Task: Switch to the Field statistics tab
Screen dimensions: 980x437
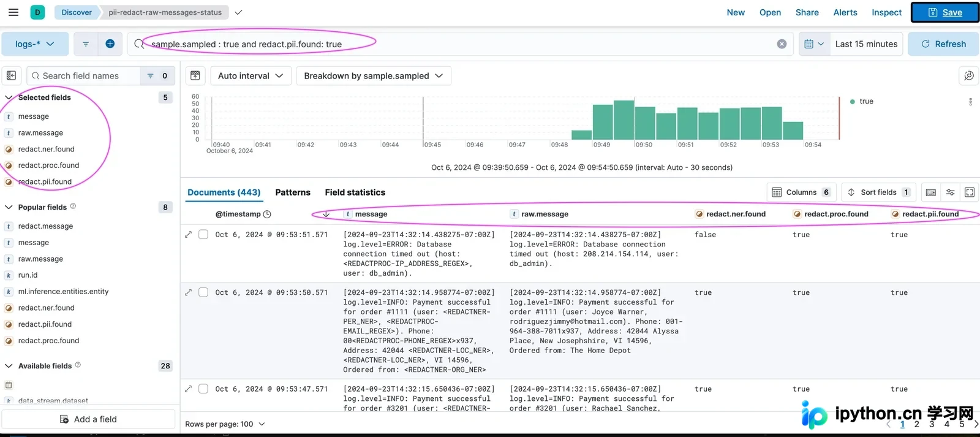Action: click(355, 192)
